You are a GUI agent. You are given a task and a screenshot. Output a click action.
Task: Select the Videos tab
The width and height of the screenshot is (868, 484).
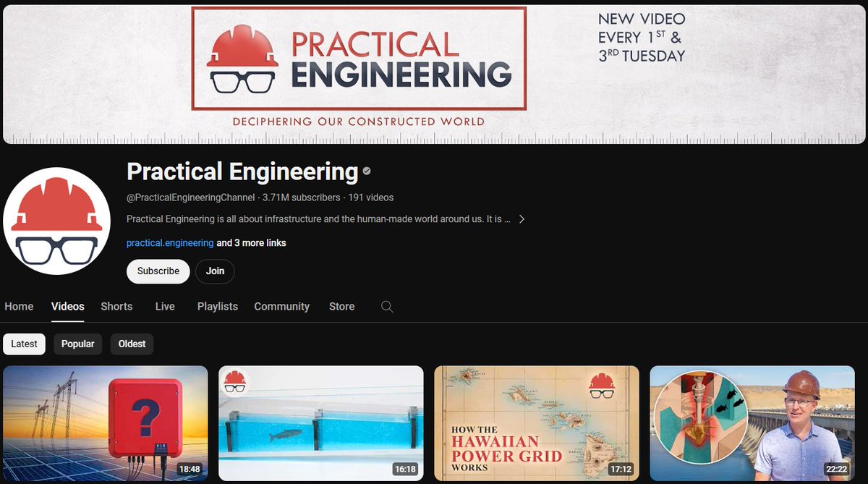[68, 307]
